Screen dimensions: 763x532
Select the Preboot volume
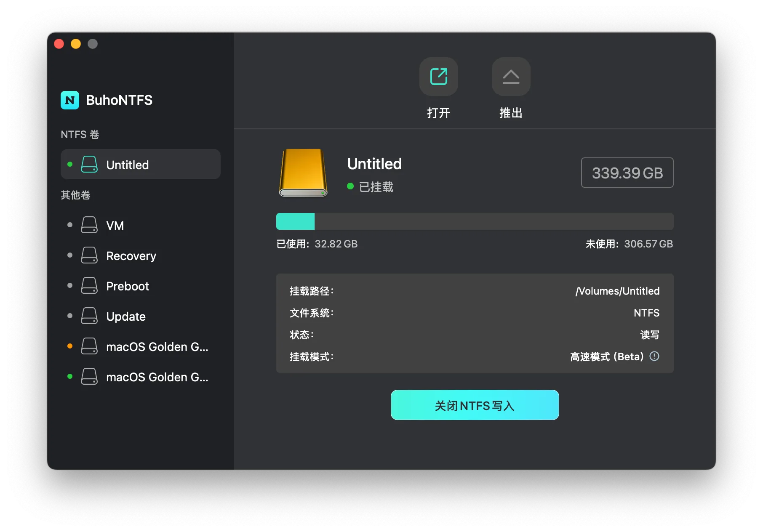pos(141,286)
